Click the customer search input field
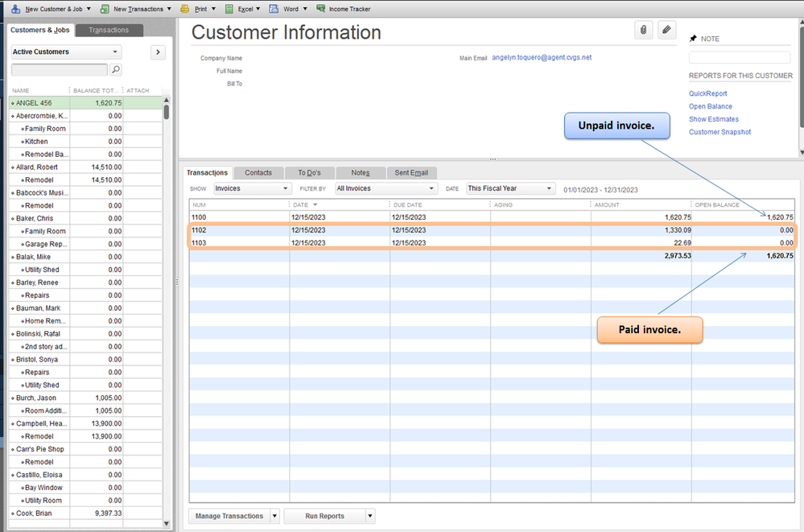This screenshot has width=804, height=532. (x=60, y=69)
